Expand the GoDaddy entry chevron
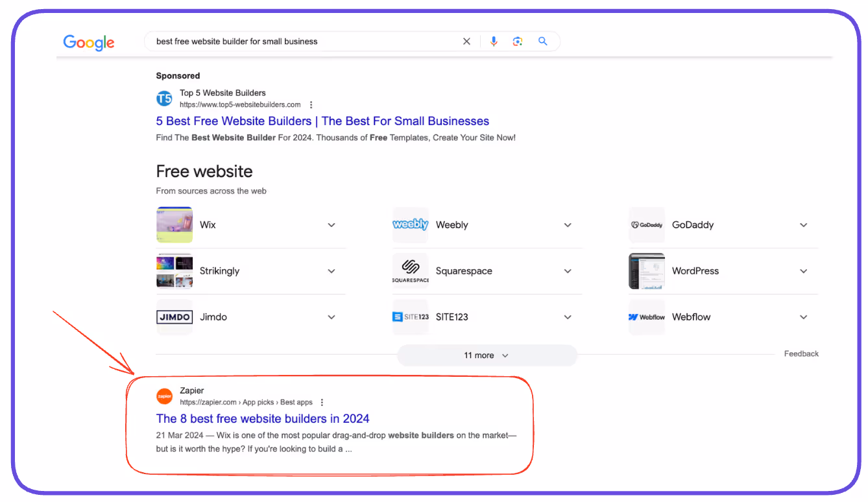Screen dimensions: 868x502 (804, 225)
